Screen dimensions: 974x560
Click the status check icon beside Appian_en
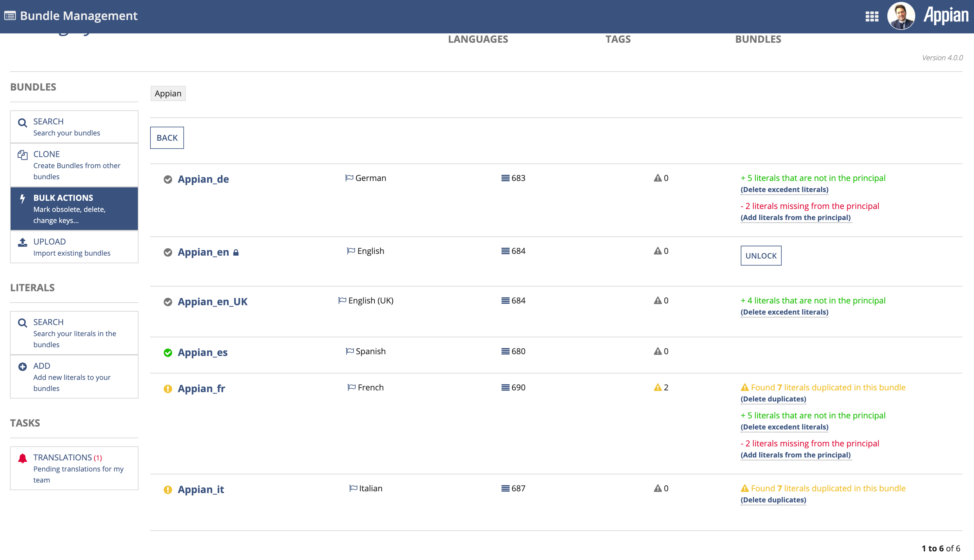[168, 252]
